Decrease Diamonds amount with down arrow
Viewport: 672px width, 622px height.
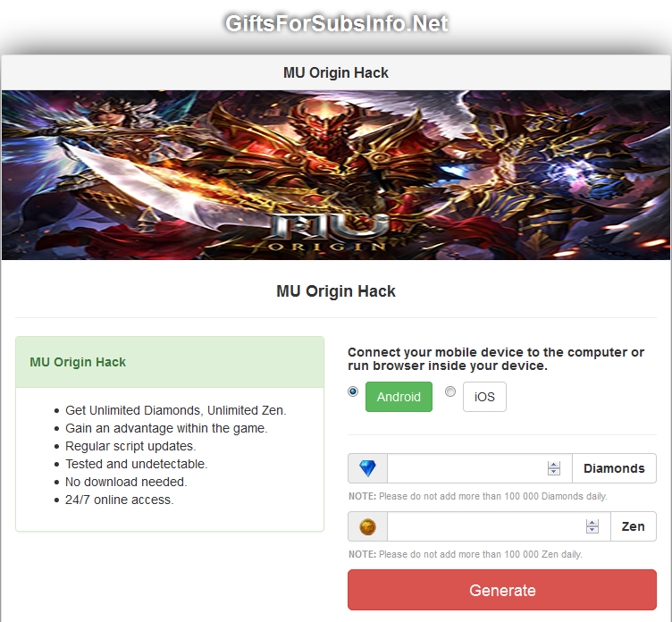tap(554, 472)
